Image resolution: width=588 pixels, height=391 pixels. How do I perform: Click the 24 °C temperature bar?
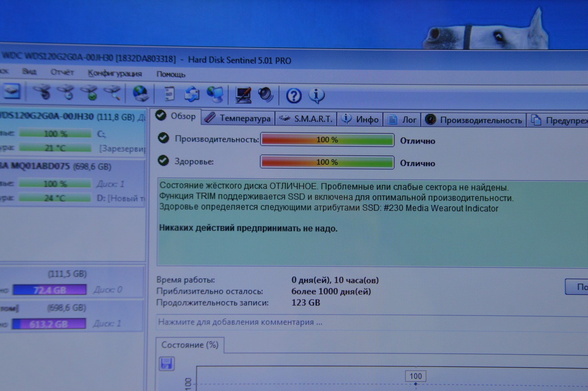(54, 198)
